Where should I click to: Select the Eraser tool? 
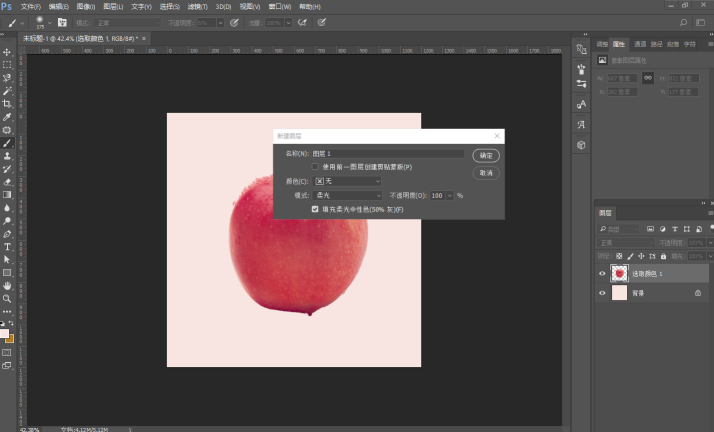pos(7,182)
